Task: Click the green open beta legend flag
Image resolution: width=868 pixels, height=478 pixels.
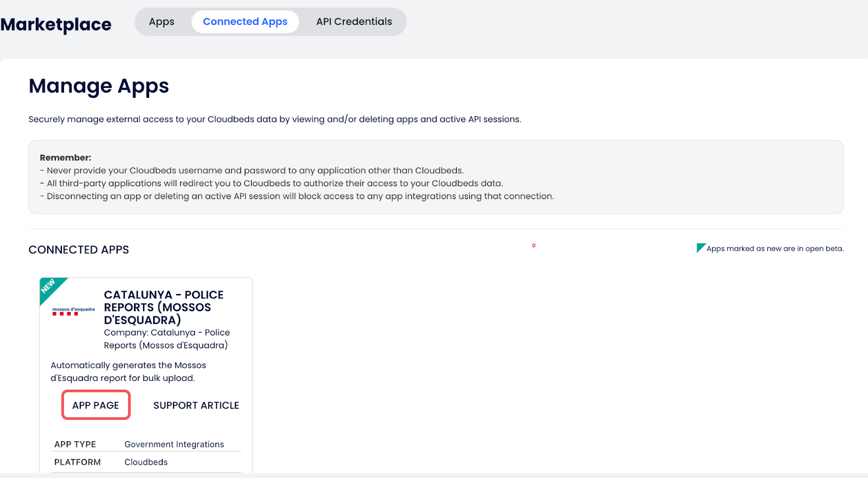Action: [x=700, y=247]
